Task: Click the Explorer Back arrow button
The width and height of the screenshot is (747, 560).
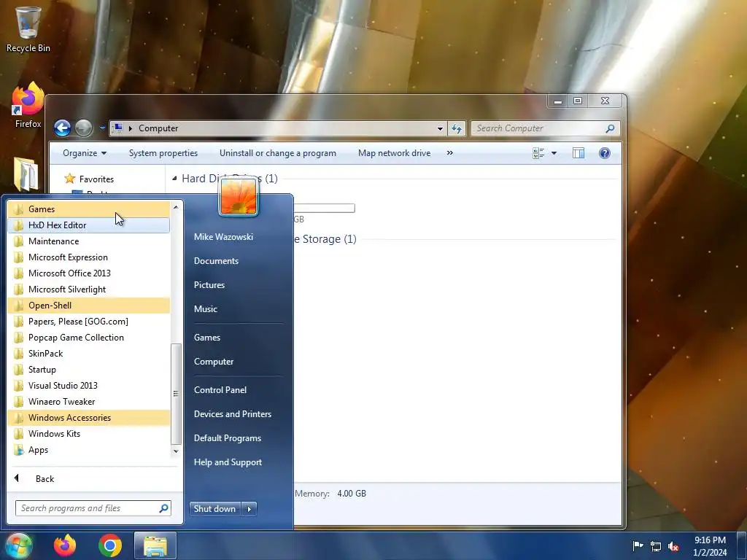Action: coord(63,128)
